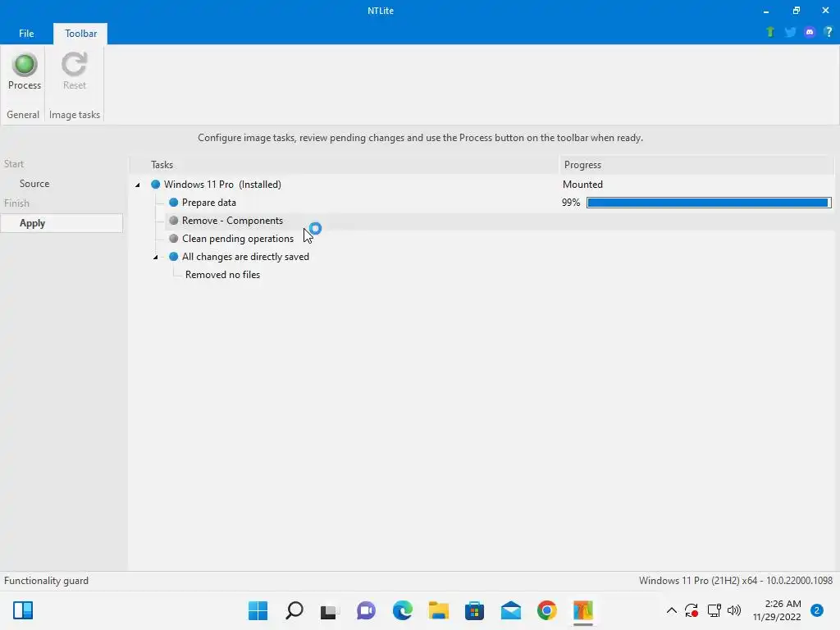Click the gray dot beside Clean pending operations
Viewport: 840px width, 630px height.
pyautogui.click(x=174, y=239)
